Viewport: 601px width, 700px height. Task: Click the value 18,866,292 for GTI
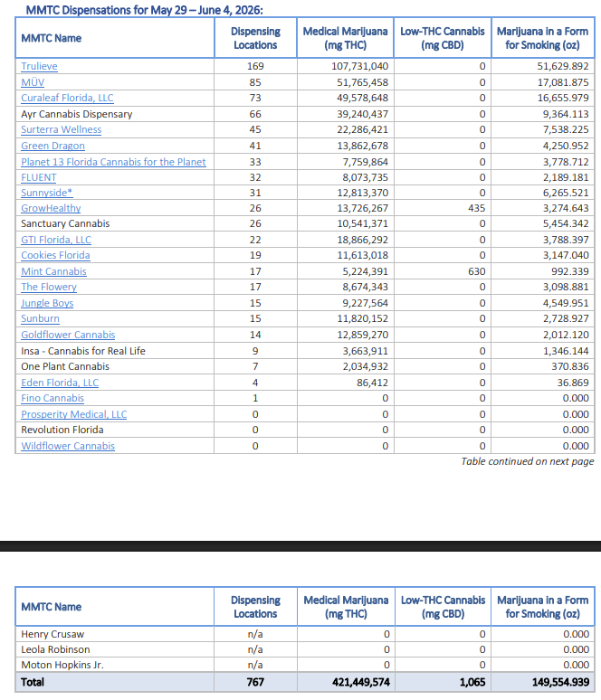(x=362, y=240)
